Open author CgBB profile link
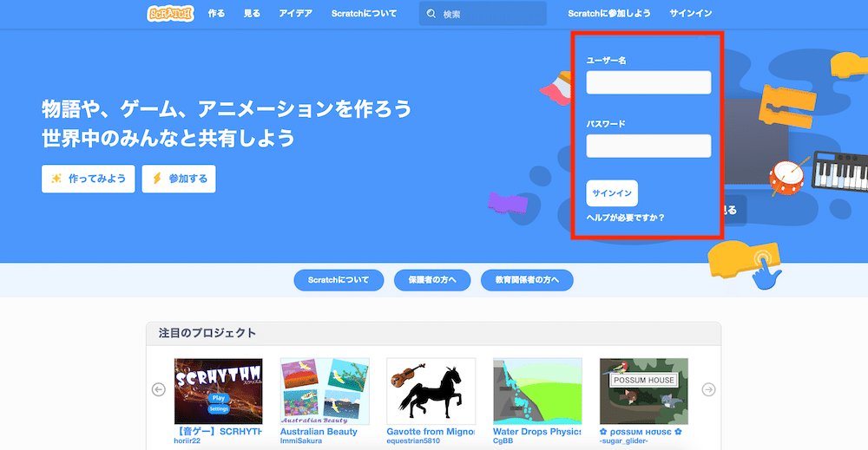868x450 pixels. pyautogui.click(x=503, y=441)
